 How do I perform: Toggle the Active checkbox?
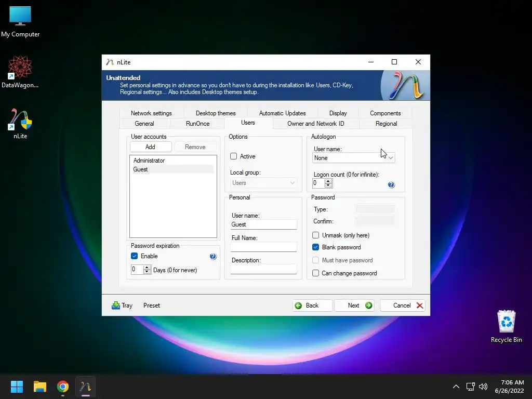pos(233,156)
